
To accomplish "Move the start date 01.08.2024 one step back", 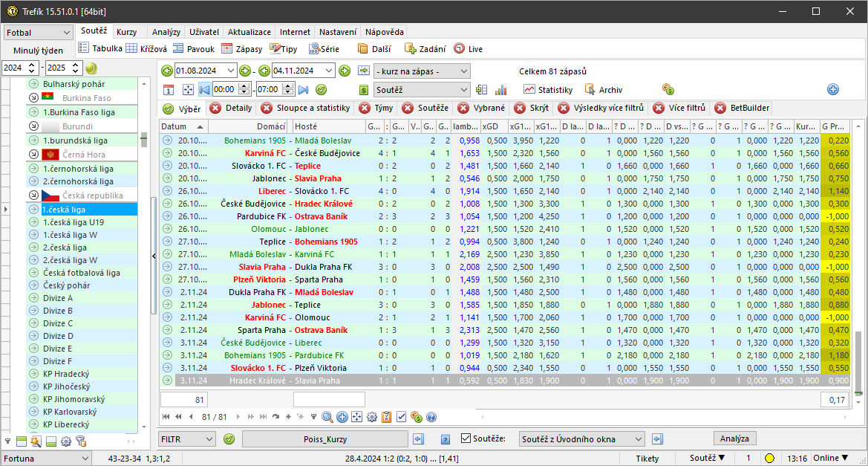I will pos(166,71).
